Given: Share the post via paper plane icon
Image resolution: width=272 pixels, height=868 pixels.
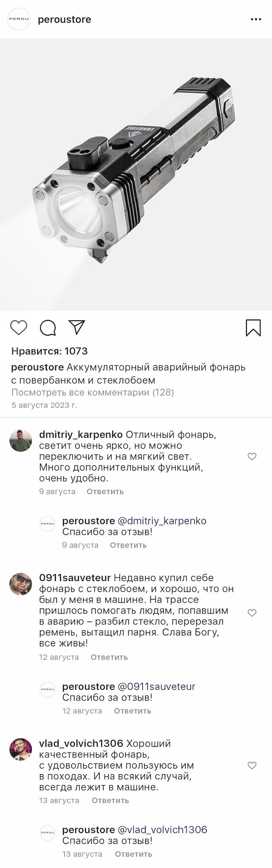Looking at the screenshot, I should [77, 327].
